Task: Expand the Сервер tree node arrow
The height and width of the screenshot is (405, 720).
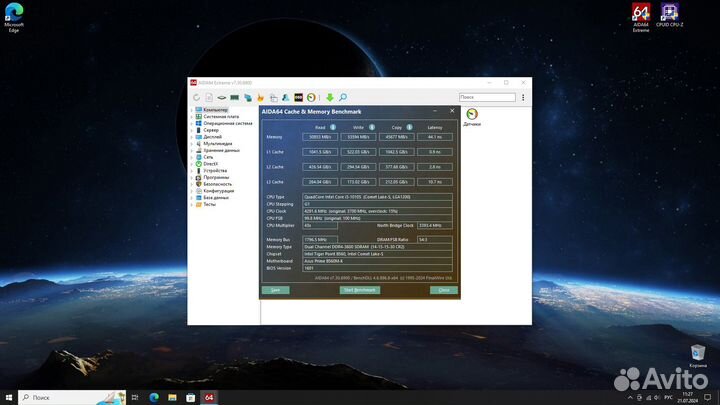Action: coord(191,130)
